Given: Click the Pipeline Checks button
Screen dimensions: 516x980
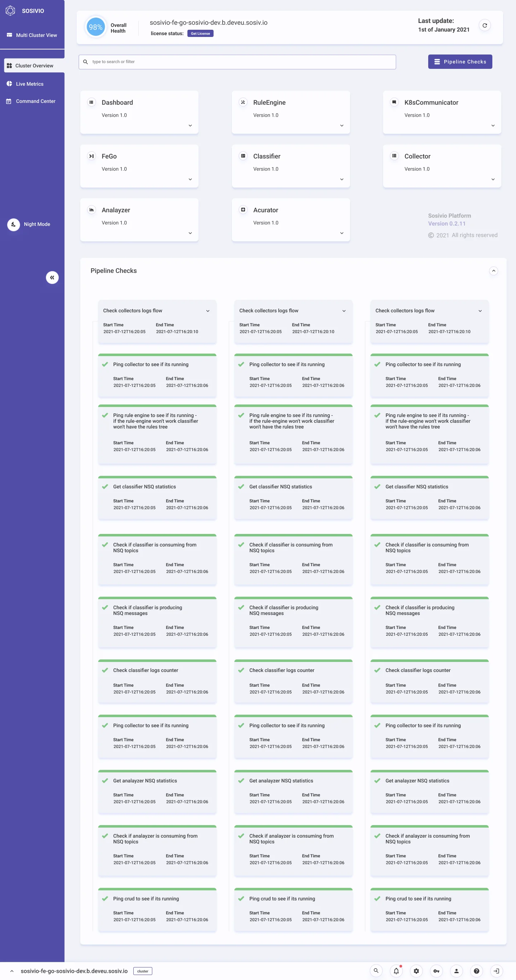Looking at the screenshot, I should (x=460, y=62).
